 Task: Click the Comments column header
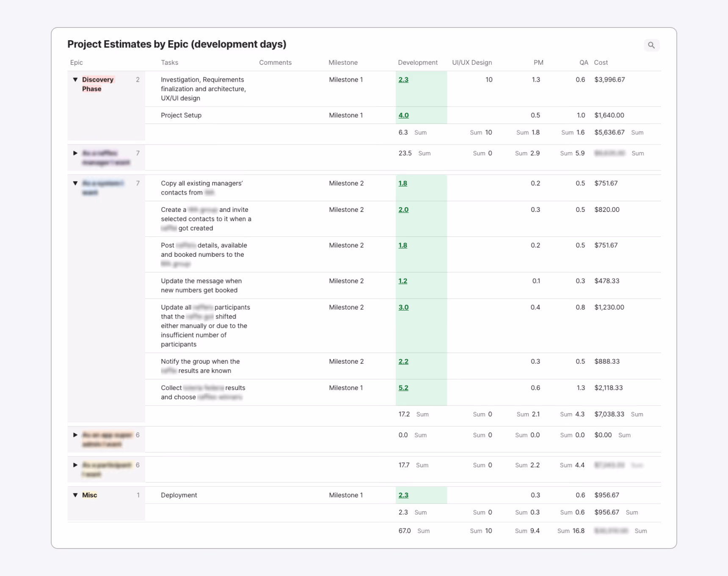[275, 63]
